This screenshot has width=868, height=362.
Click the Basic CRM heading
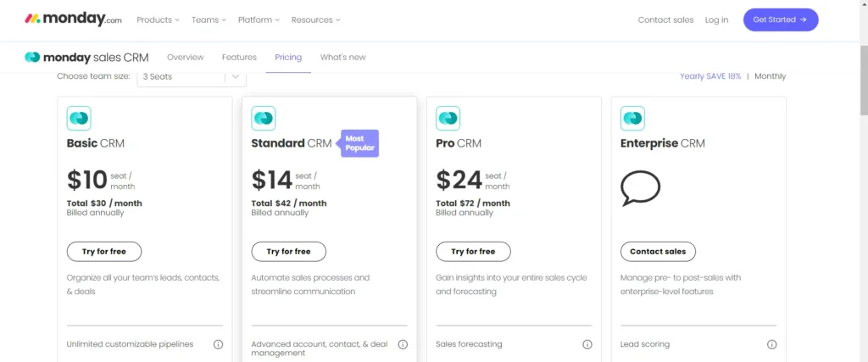[96, 143]
